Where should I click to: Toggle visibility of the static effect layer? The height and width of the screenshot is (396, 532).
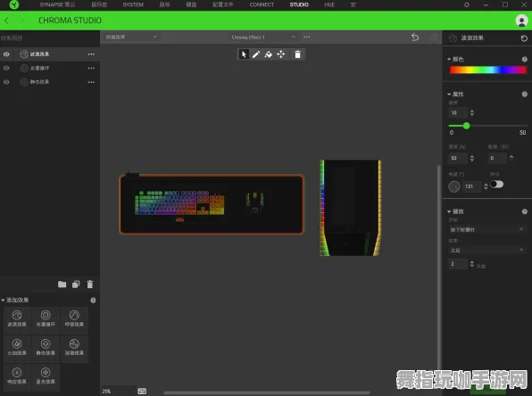[6, 82]
